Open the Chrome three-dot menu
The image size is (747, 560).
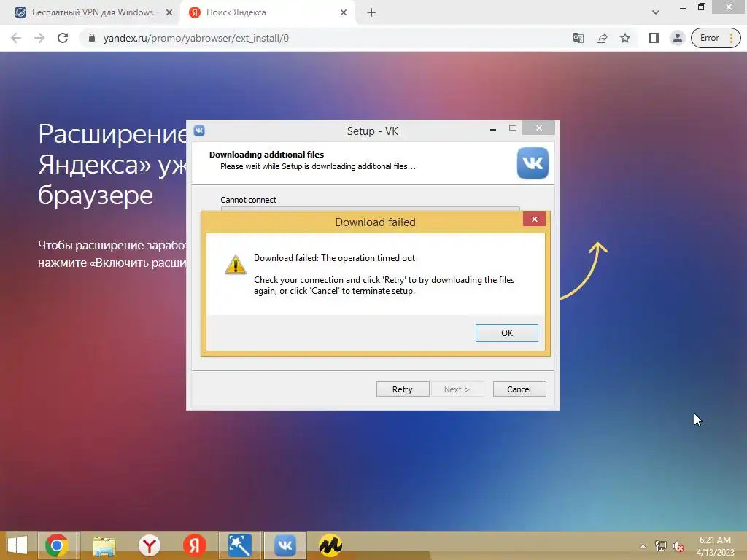pos(731,38)
